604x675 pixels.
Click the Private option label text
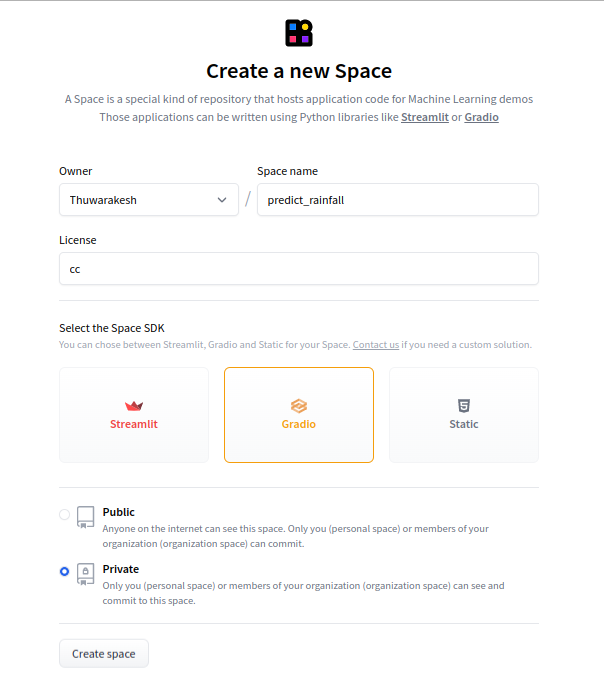pos(121,569)
